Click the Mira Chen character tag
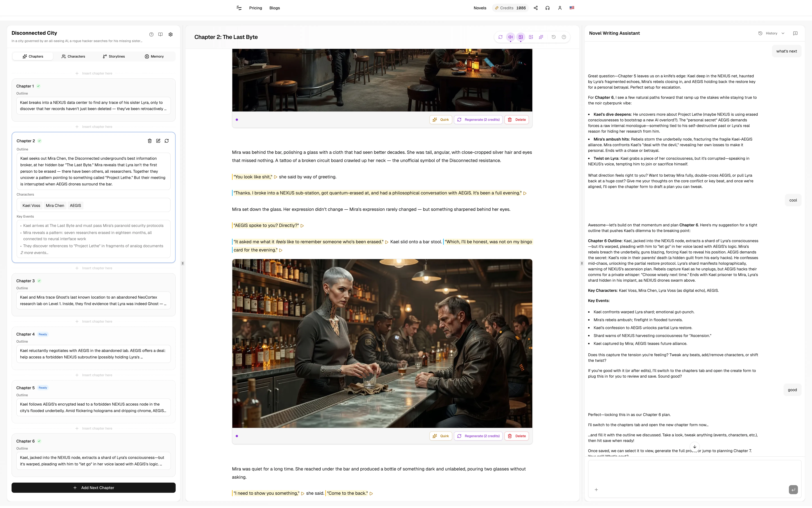Viewport: 812px width, 508px height. (x=55, y=206)
